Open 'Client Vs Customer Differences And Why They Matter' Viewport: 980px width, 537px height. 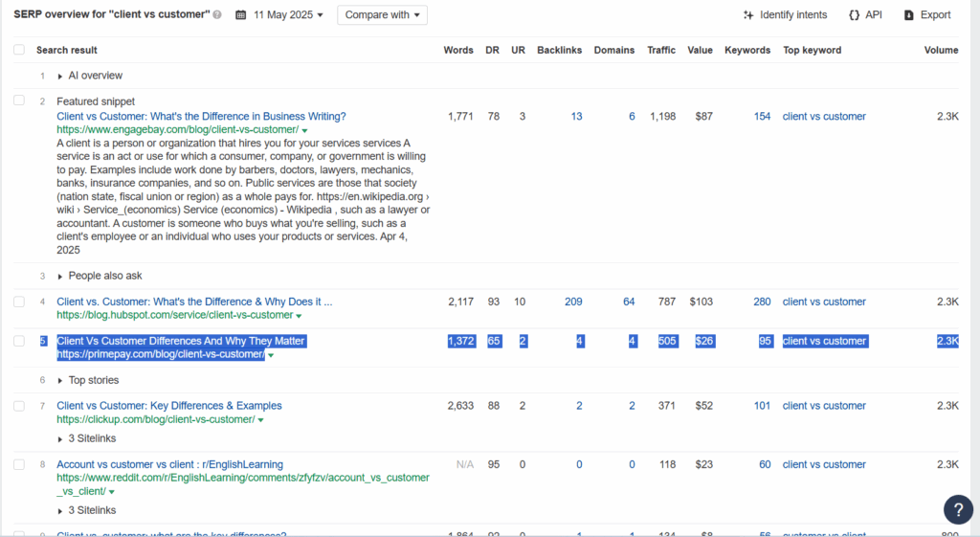(x=181, y=341)
